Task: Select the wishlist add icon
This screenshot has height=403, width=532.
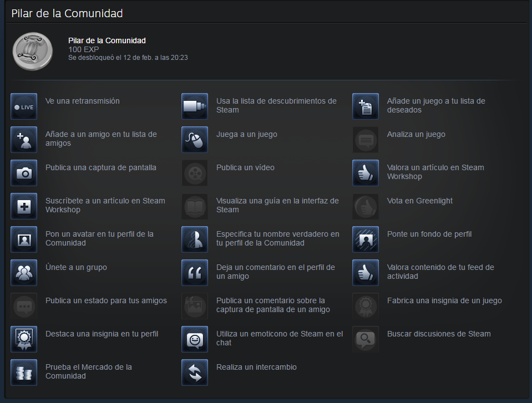Action: tap(366, 106)
